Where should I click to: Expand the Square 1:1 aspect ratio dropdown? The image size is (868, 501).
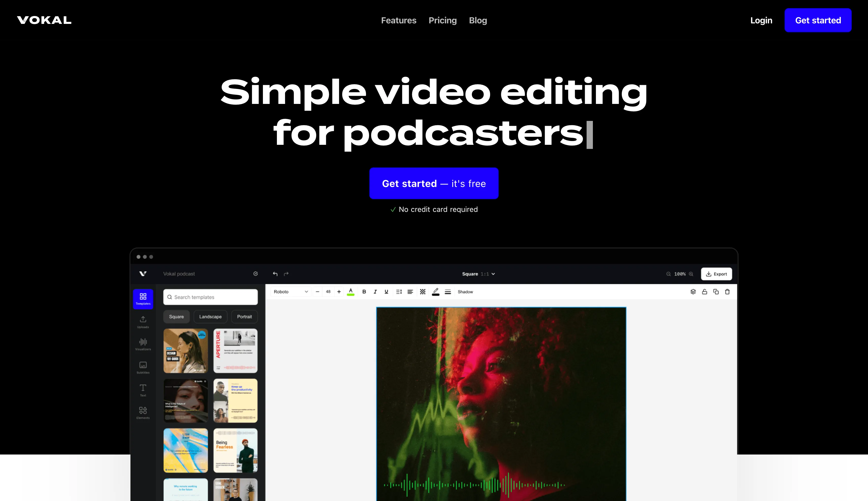pos(478,274)
